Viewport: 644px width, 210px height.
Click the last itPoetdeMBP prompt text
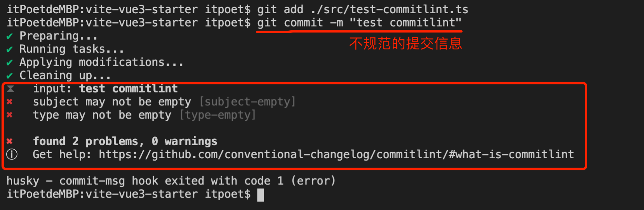[x=129, y=194]
